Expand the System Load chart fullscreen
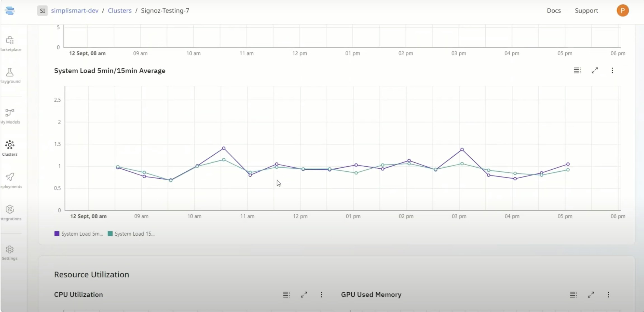The width and height of the screenshot is (644, 312). pyautogui.click(x=595, y=70)
